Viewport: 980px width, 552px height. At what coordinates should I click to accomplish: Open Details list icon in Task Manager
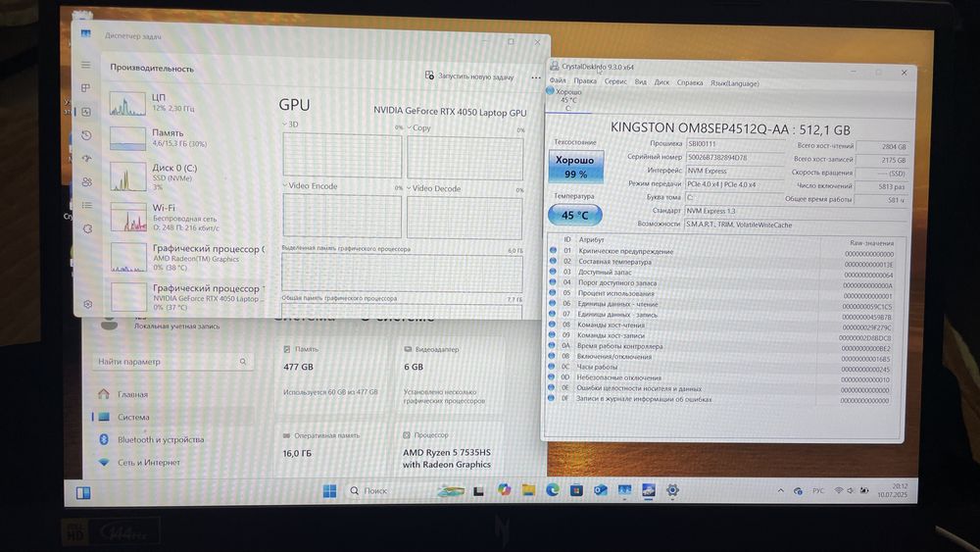87,205
